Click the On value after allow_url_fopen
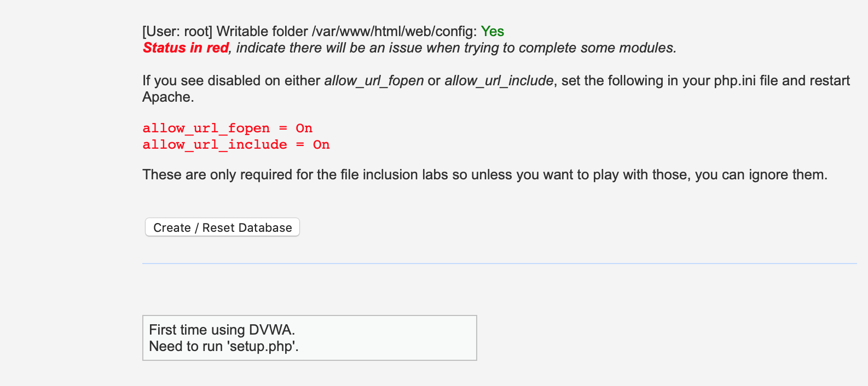The width and height of the screenshot is (868, 386). pos(304,128)
